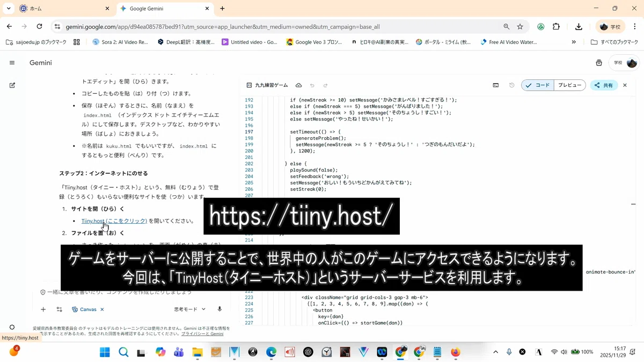Launch Firefox from the taskbar
Screen dimensions: 644x362
tap(455, 352)
